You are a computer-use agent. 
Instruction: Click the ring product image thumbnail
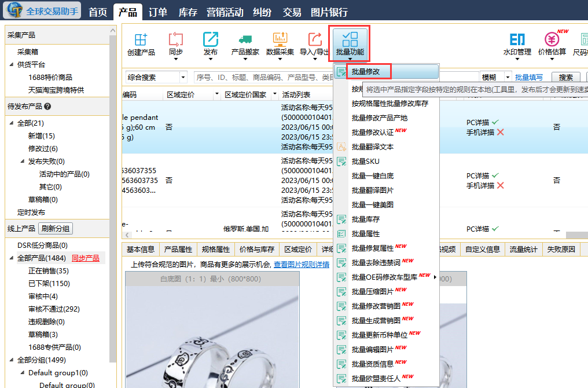tap(212, 337)
